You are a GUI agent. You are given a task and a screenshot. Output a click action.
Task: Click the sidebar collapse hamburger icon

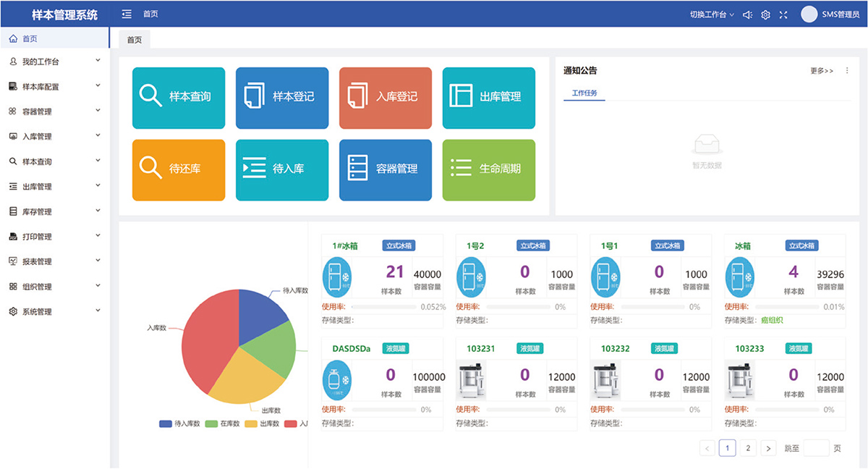[x=127, y=14]
